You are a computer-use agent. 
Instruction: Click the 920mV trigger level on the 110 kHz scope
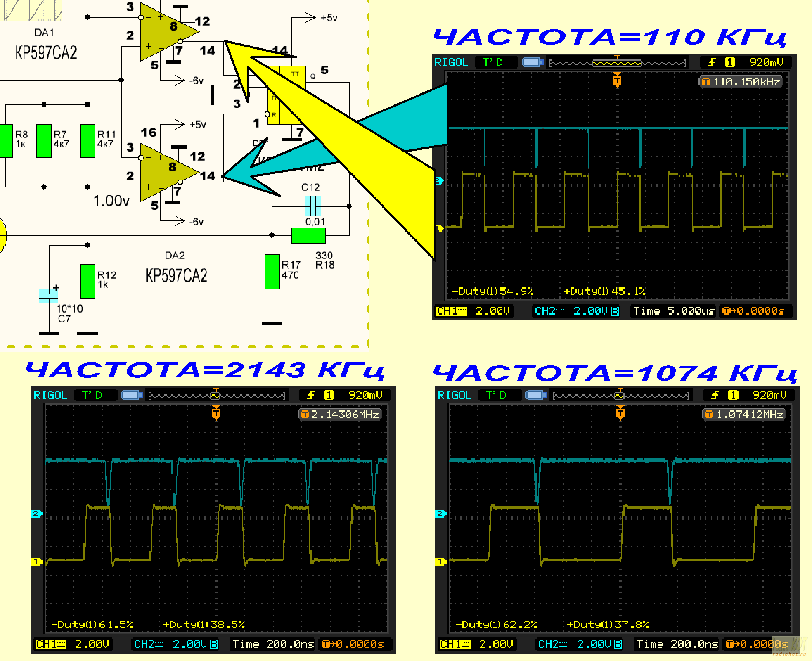767,62
